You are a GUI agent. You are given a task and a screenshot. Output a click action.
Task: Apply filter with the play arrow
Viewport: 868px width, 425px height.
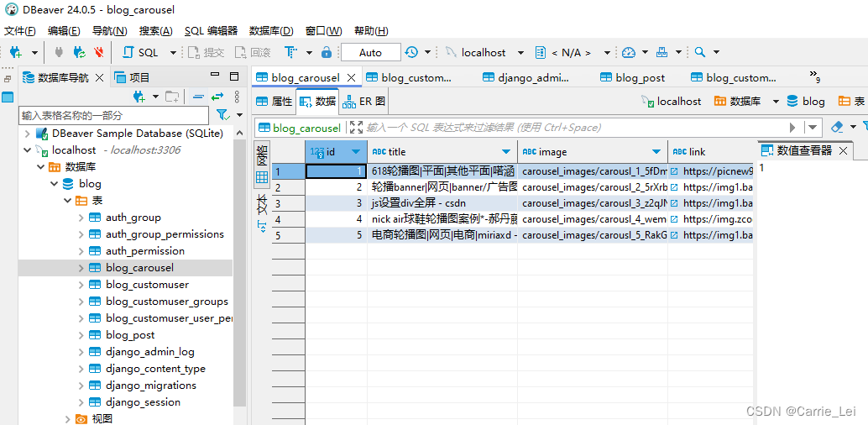[792, 128]
